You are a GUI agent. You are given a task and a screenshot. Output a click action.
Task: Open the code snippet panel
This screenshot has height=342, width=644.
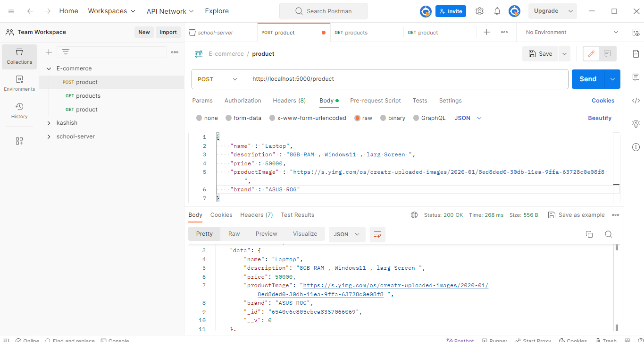pyautogui.click(x=636, y=100)
